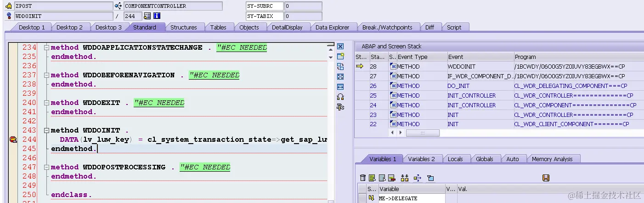Click the yellow arrow on stack level 28

[x=360, y=66]
